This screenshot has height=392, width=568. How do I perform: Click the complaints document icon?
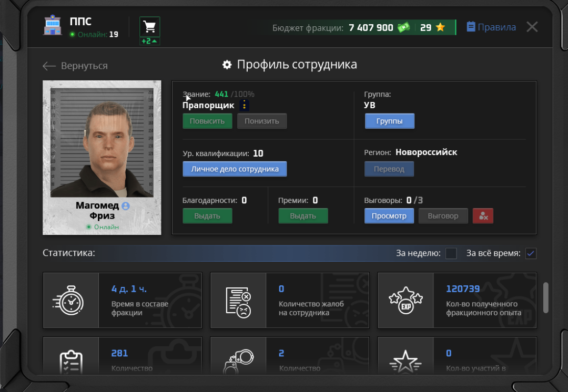(238, 302)
